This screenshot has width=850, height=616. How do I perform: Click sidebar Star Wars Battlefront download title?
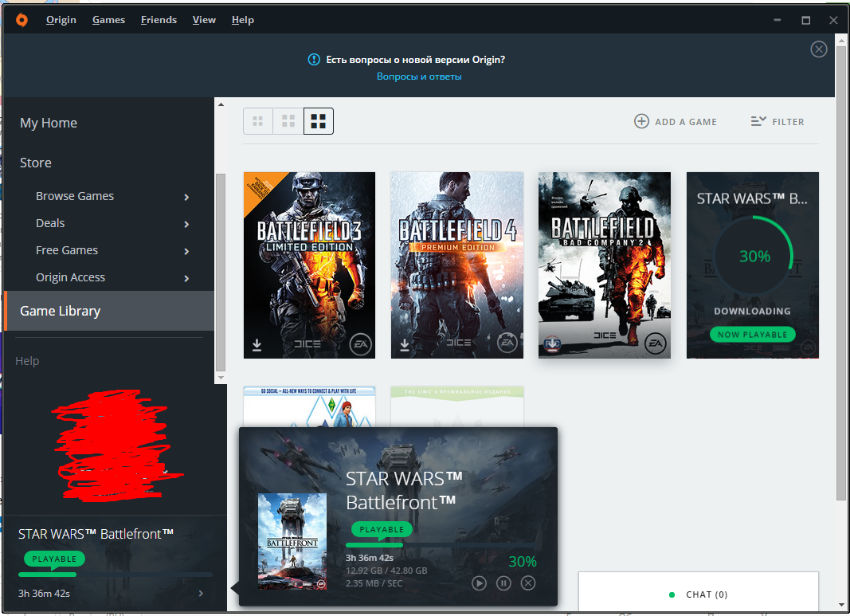click(96, 534)
